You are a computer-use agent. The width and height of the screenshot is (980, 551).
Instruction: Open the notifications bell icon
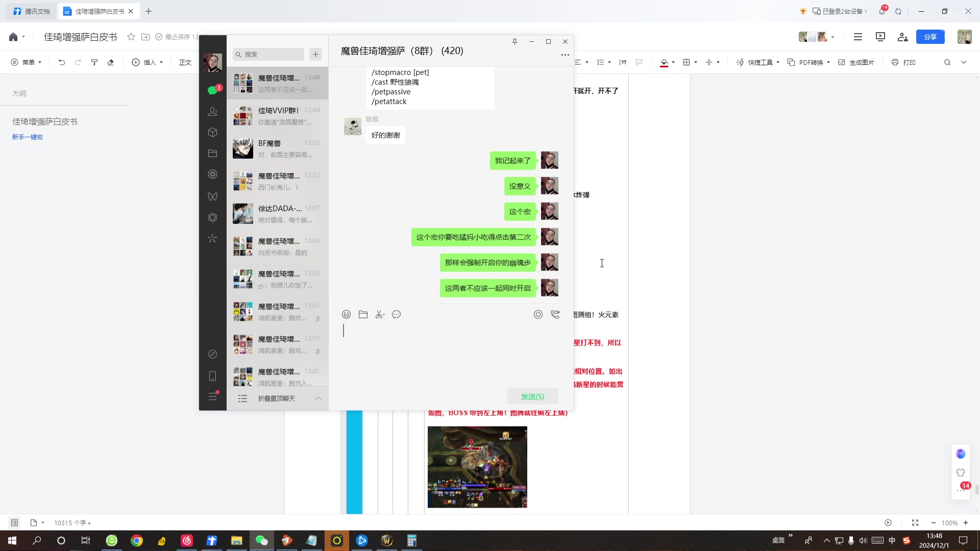tap(882, 11)
